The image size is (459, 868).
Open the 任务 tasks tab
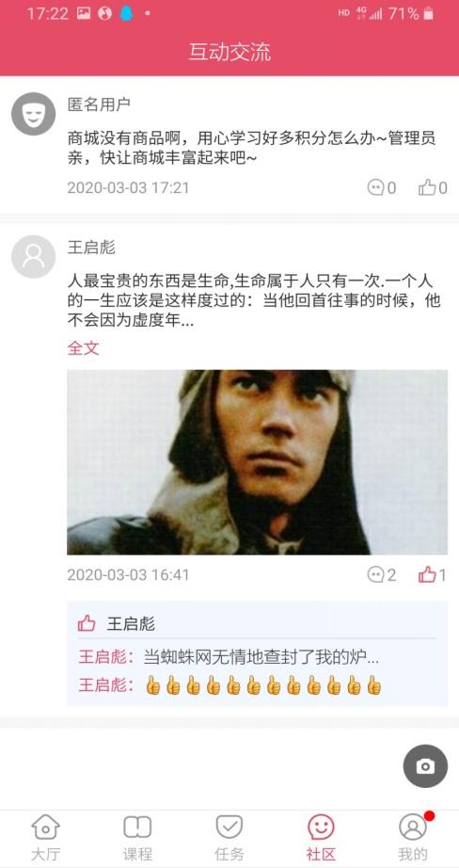pos(229,838)
